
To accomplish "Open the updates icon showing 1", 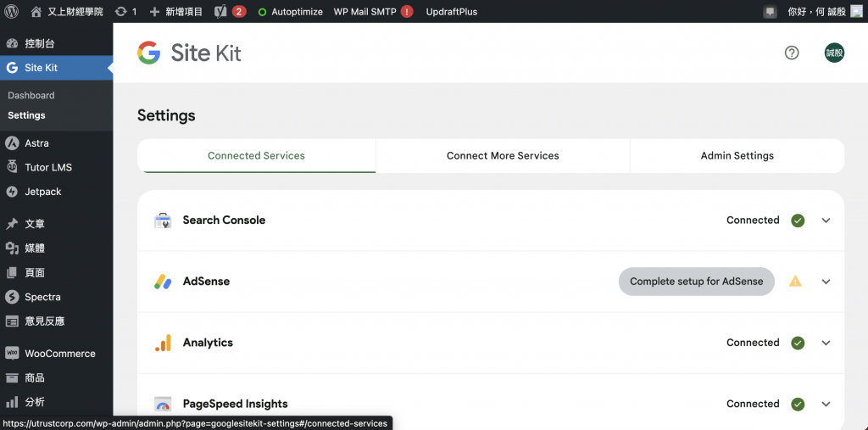I will pyautogui.click(x=125, y=11).
